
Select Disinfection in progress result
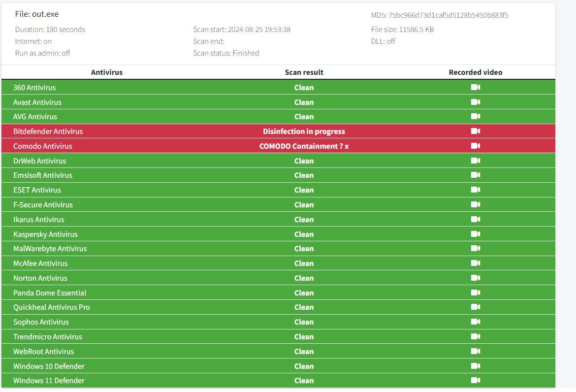(x=304, y=131)
